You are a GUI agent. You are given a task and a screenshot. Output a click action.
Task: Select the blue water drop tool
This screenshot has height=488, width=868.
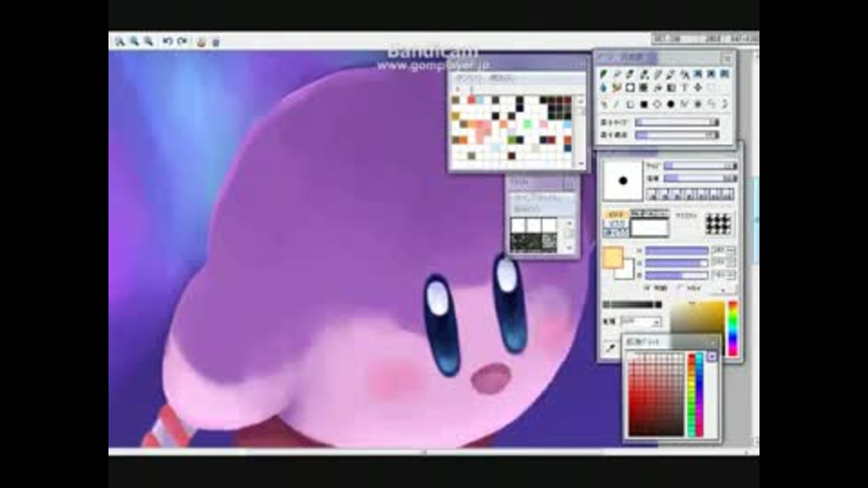pos(603,88)
